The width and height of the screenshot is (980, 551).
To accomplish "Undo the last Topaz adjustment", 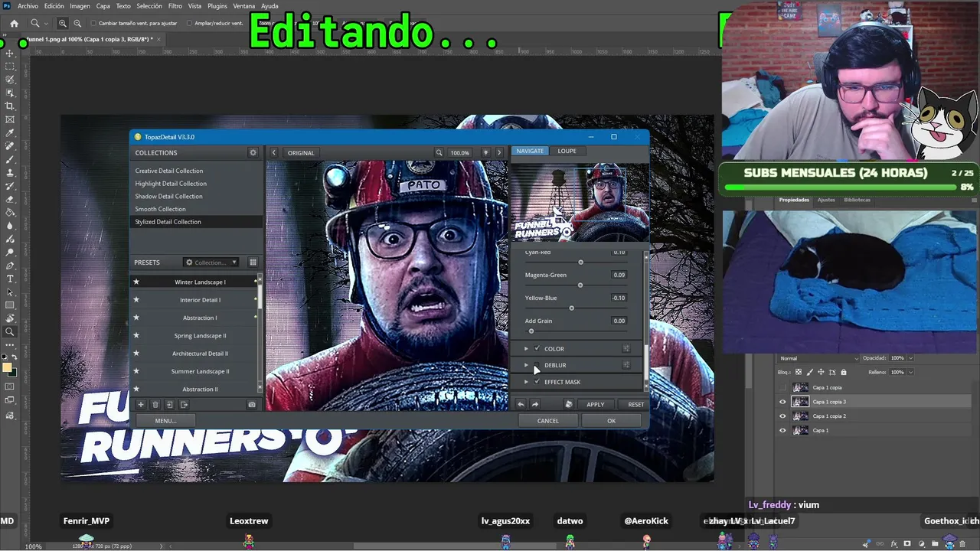I will coord(521,404).
